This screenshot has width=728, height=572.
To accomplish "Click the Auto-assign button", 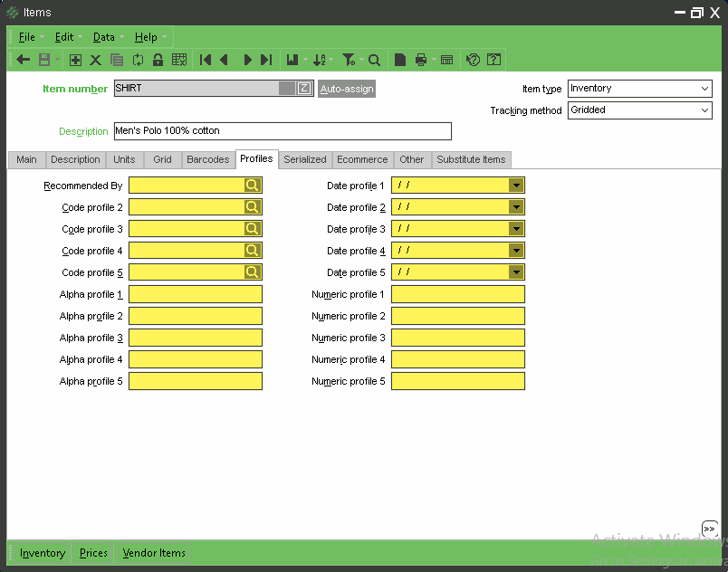I will click(x=347, y=89).
